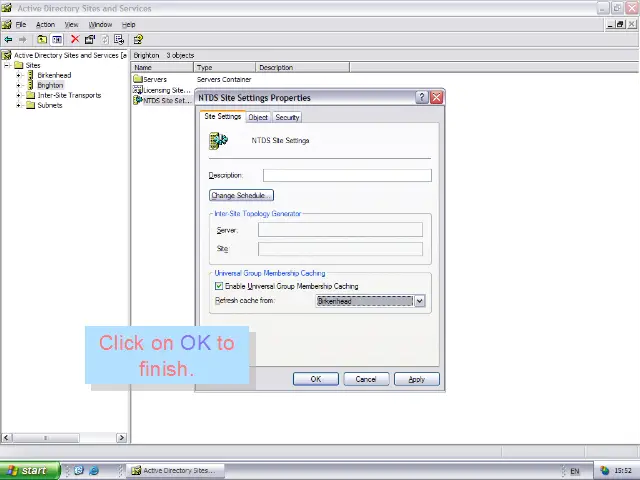640x480 pixels.
Task: Click the Change Schedule button
Action: click(241, 195)
